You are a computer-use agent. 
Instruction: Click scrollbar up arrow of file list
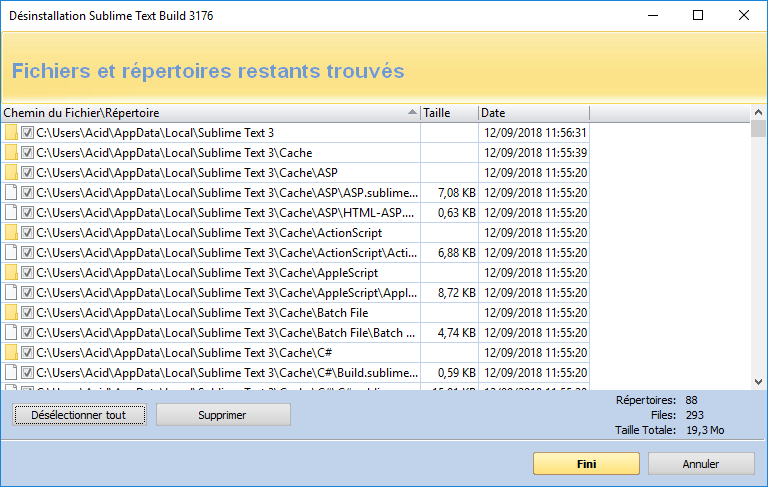(x=758, y=112)
